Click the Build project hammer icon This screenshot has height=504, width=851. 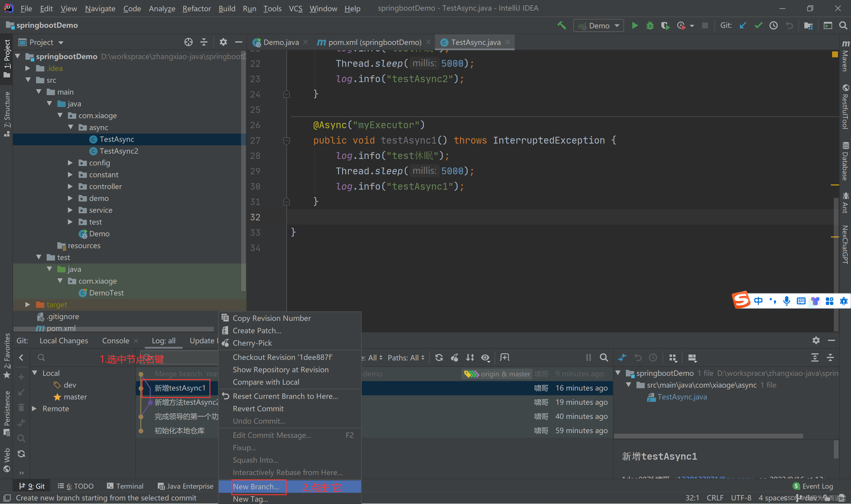(562, 25)
